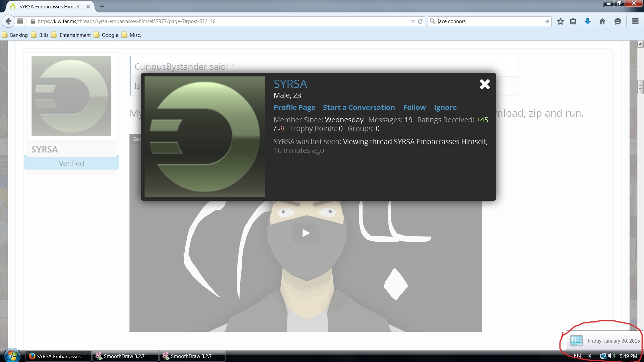The image size is (644, 362).
Task: Open the SYRSA username link in popup
Action: coord(290,84)
